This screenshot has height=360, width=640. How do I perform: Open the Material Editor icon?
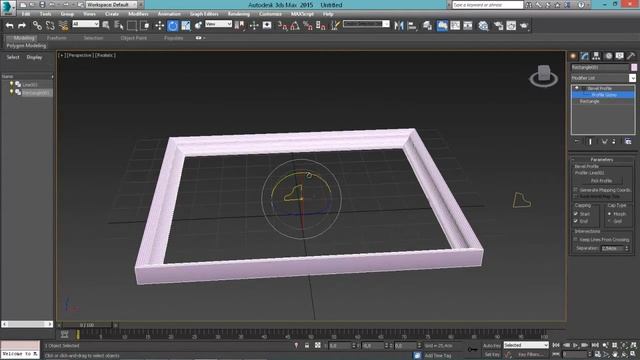tap(483, 26)
